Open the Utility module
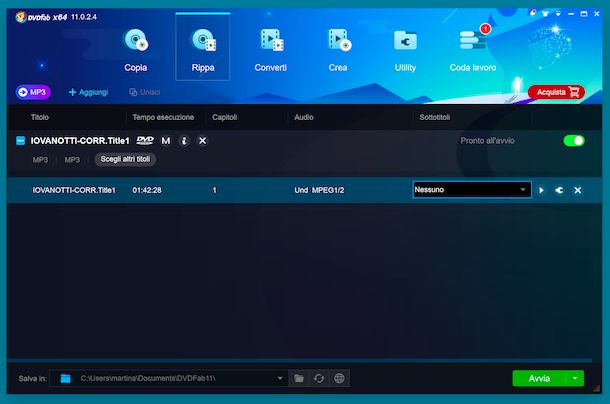The width and height of the screenshot is (610, 404). coord(405,49)
